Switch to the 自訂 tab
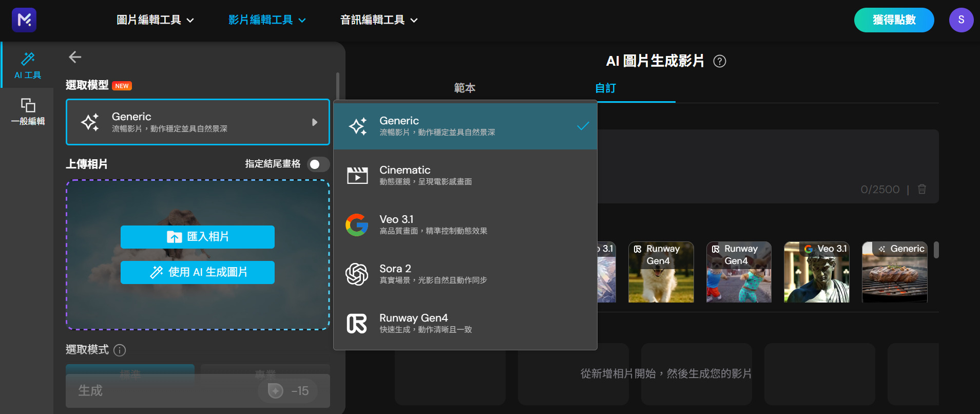Screen dimensions: 980x414 [x=605, y=88]
